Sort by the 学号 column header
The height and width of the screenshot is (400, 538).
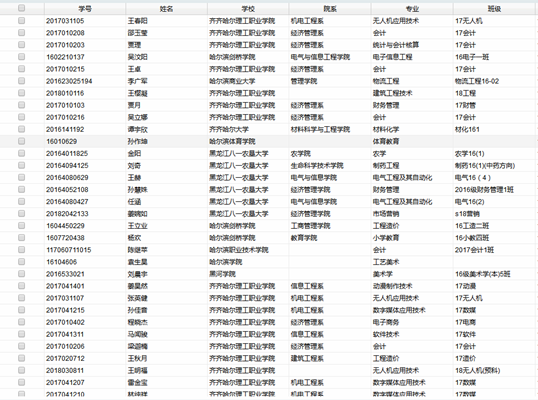(x=85, y=9)
